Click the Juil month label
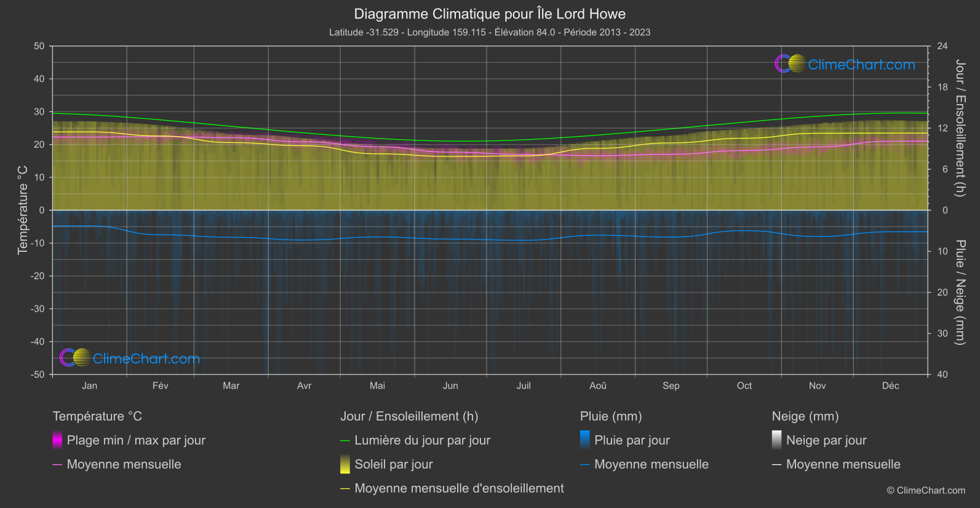The image size is (980, 508). pos(524,385)
